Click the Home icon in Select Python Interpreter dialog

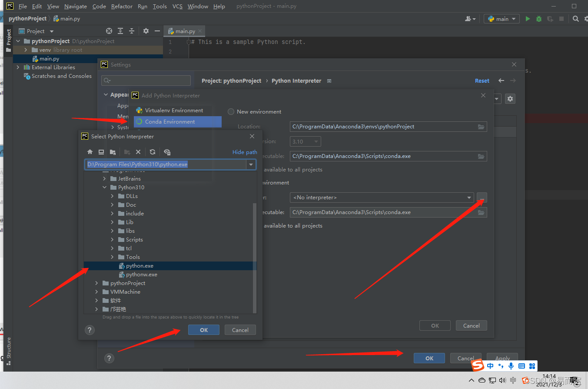click(x=90, y=152)
